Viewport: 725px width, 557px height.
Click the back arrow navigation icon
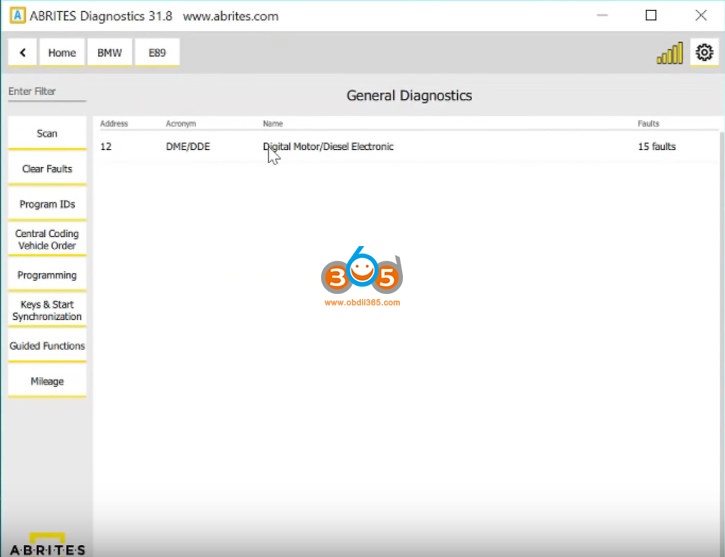[22, 53]
